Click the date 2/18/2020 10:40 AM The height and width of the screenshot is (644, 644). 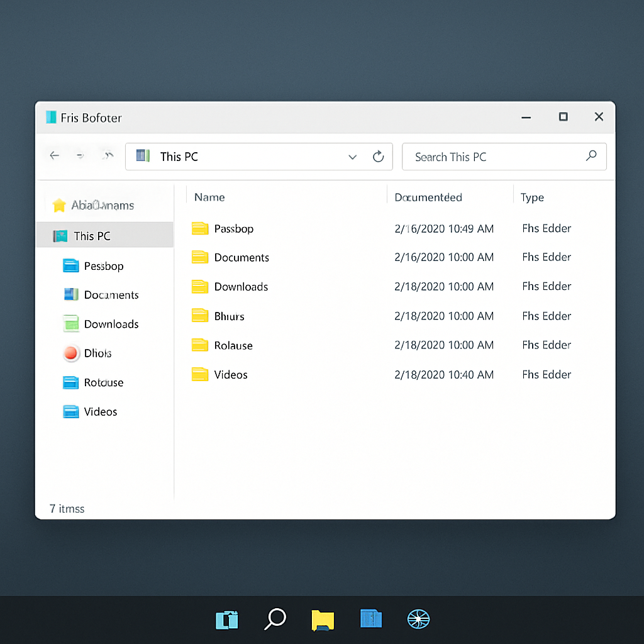[444, 375]
